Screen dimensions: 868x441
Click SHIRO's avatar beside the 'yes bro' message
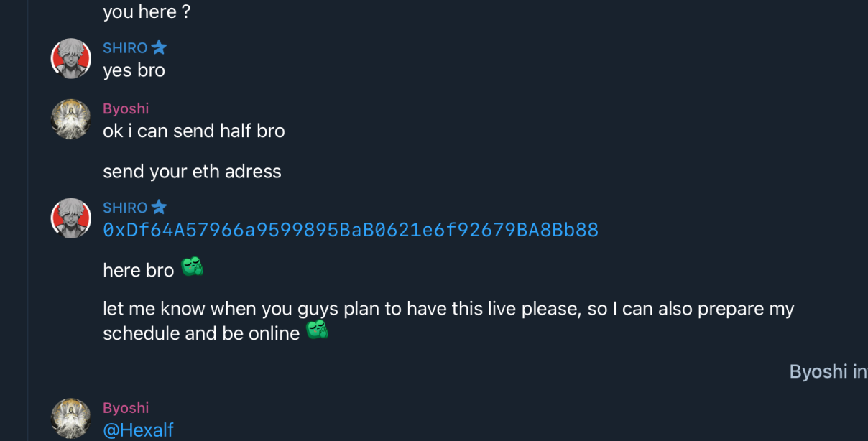70,58
